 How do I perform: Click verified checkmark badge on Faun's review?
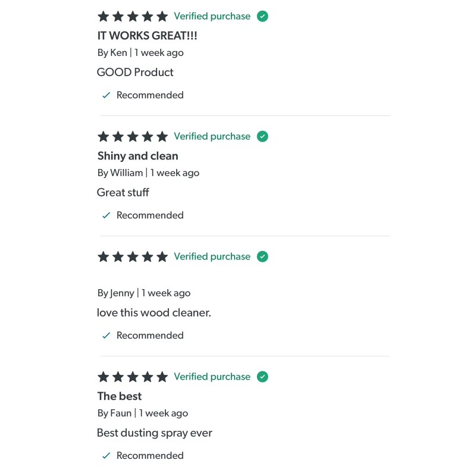[x=262, y=377]
